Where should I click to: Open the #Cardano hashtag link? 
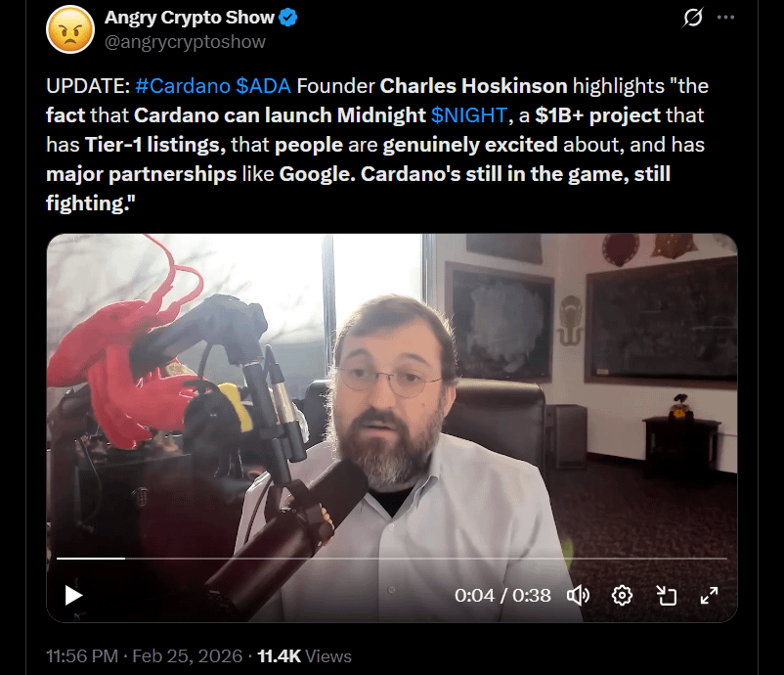[183, 86]
